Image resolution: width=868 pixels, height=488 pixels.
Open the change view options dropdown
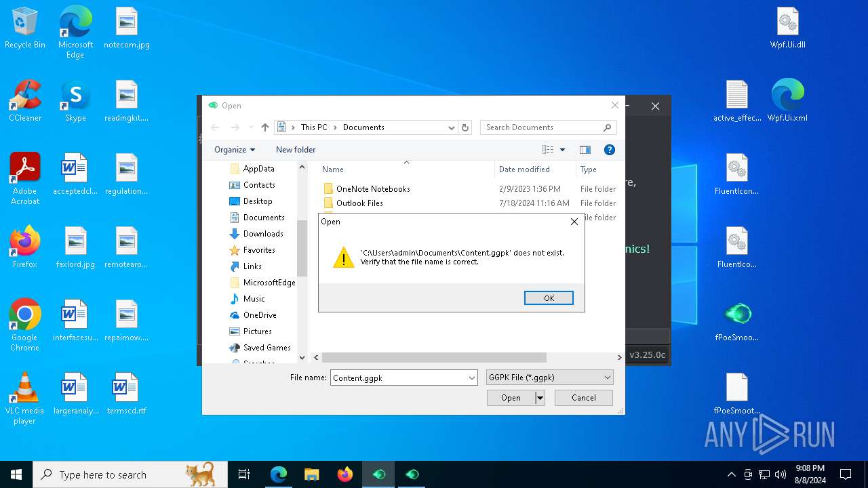(x=562, y=150)
